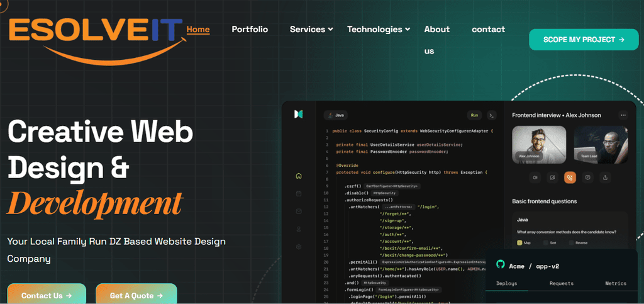The width and height of the screenshot is (644, 304).
Task: Click the Run button in code editor
Action: [474, 115]
